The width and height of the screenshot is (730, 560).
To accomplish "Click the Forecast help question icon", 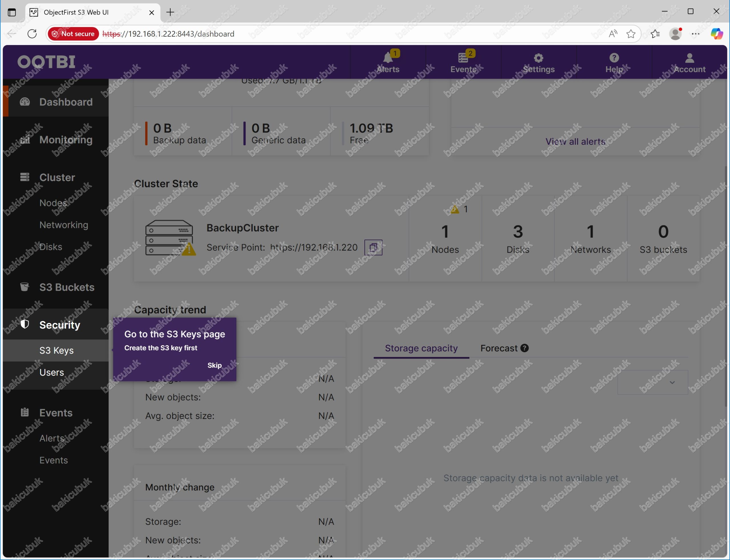I will pos(524,348).
